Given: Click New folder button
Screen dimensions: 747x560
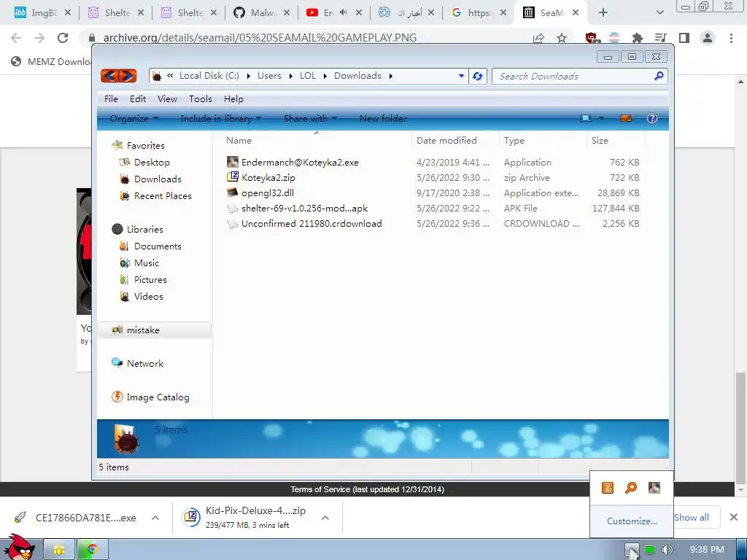Looking at the screenshot, I should 383,119.
